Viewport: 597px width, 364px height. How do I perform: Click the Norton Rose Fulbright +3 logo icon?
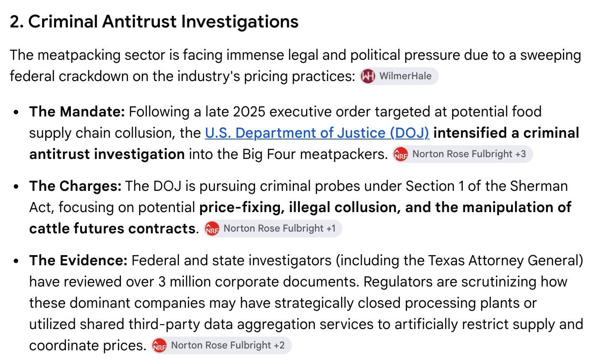pos(401,154)
